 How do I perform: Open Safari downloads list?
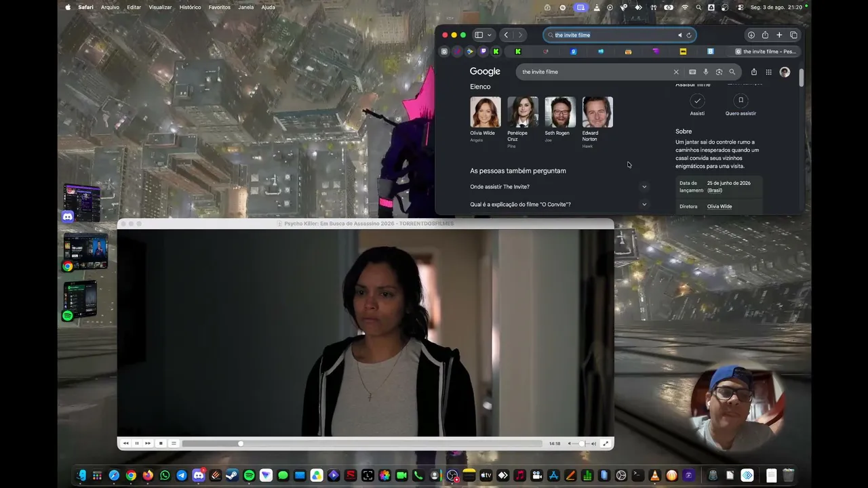coord(751,35)
